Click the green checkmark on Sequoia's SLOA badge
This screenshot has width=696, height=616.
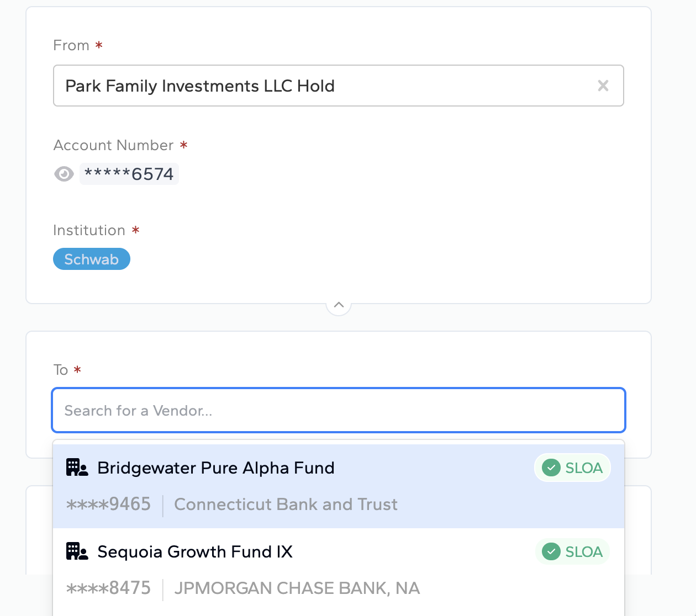(x=551, y=551)
